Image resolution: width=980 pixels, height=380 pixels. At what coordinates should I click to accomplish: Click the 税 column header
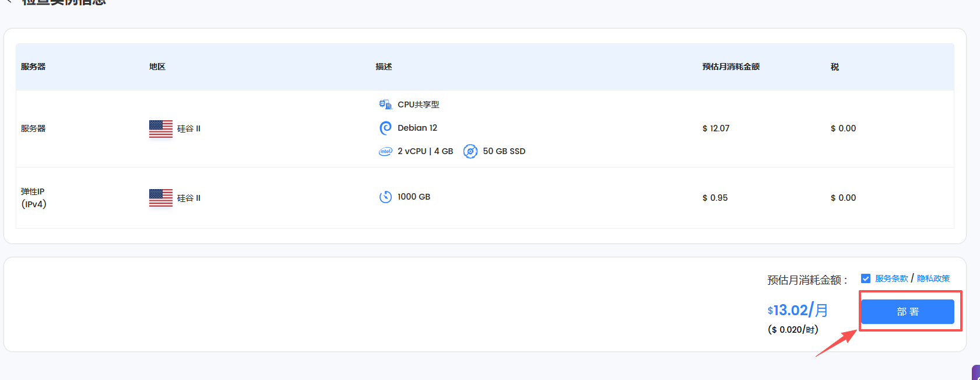[835, 67]
